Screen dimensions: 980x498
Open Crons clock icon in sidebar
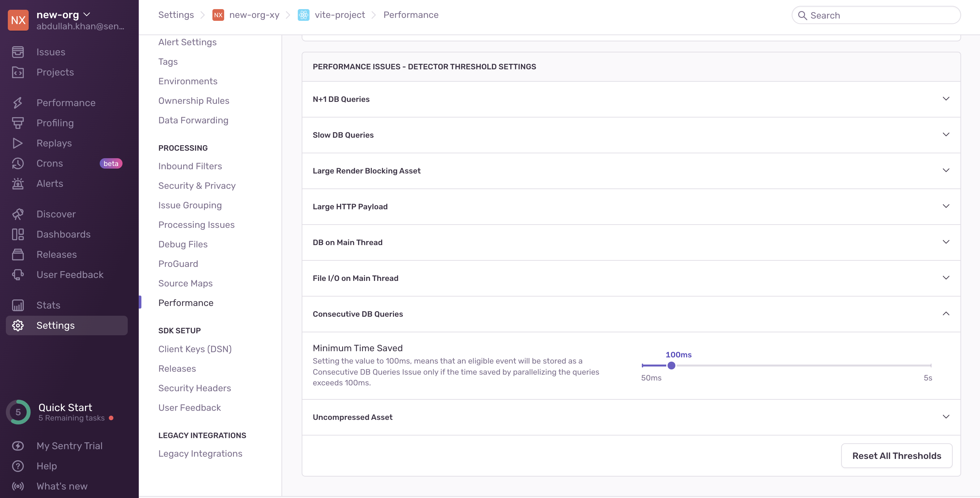18,163
